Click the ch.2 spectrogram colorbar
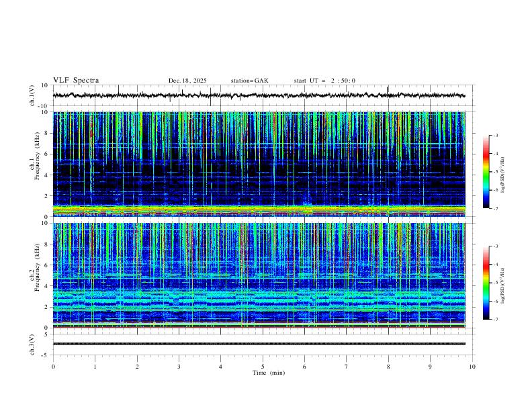532x411 pixels. [x=486, y=283]
